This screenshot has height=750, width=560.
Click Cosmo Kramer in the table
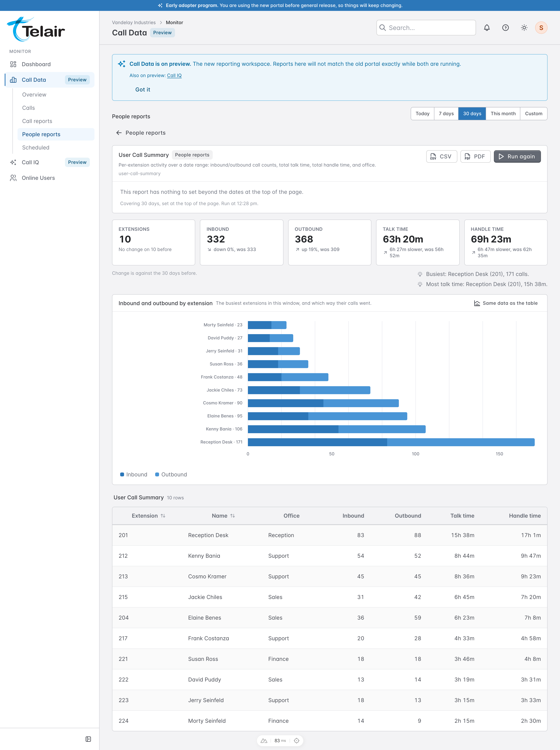pyautogui.click(x=207, y=577)
